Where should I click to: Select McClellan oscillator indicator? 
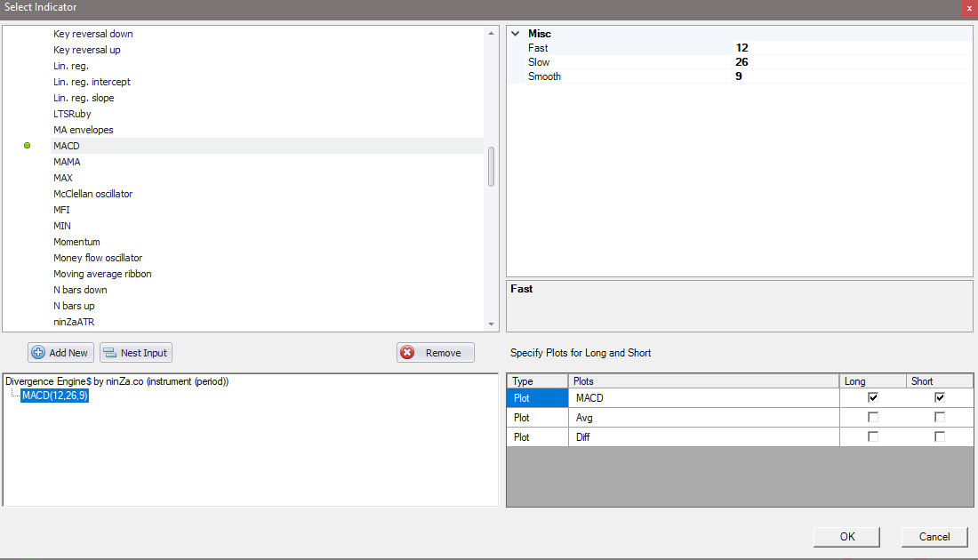[93, 194]
